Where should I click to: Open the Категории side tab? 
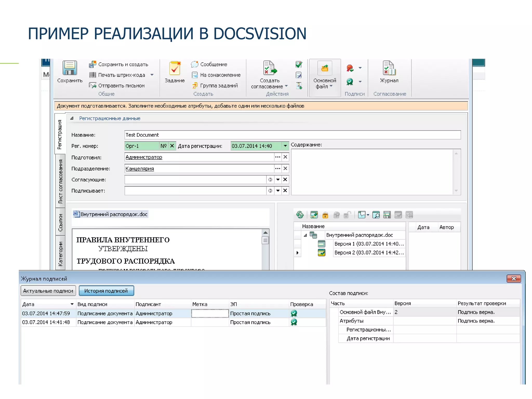pos(60,253)
